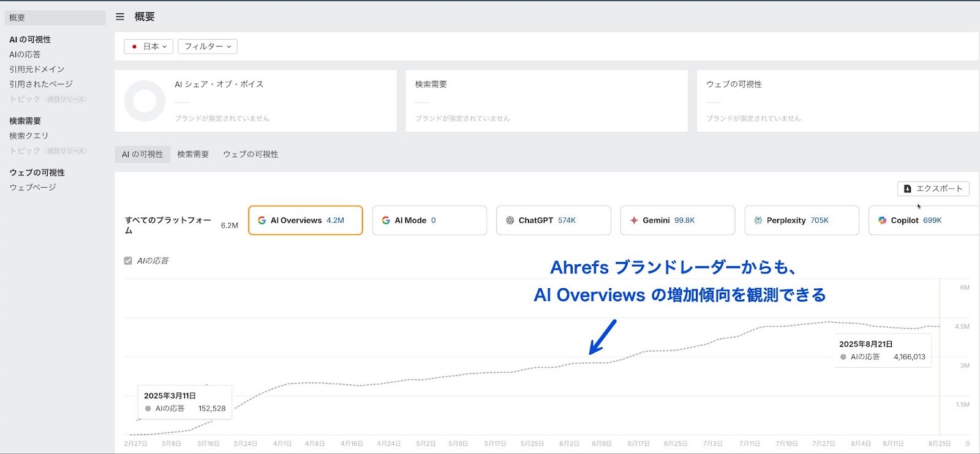Click the 4,166,013 value in tooltip
The width and height of the screenshot is (980, 454).
coord(910,357)
